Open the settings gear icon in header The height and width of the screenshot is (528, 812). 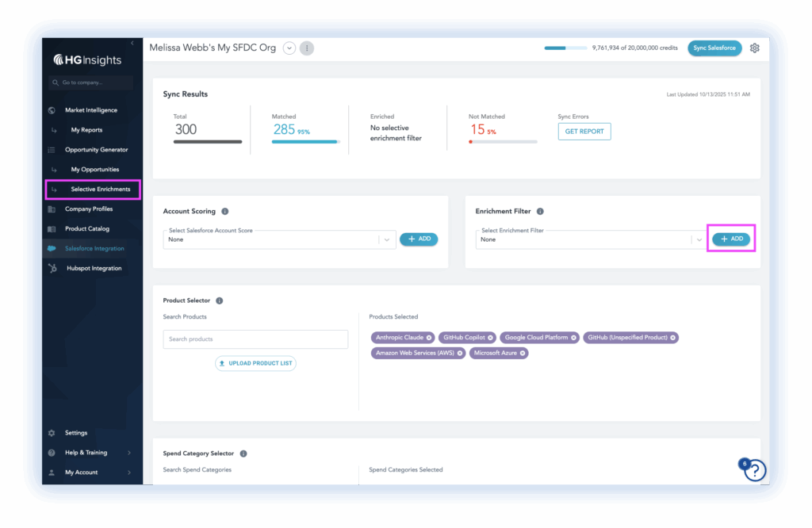point(754,48)
